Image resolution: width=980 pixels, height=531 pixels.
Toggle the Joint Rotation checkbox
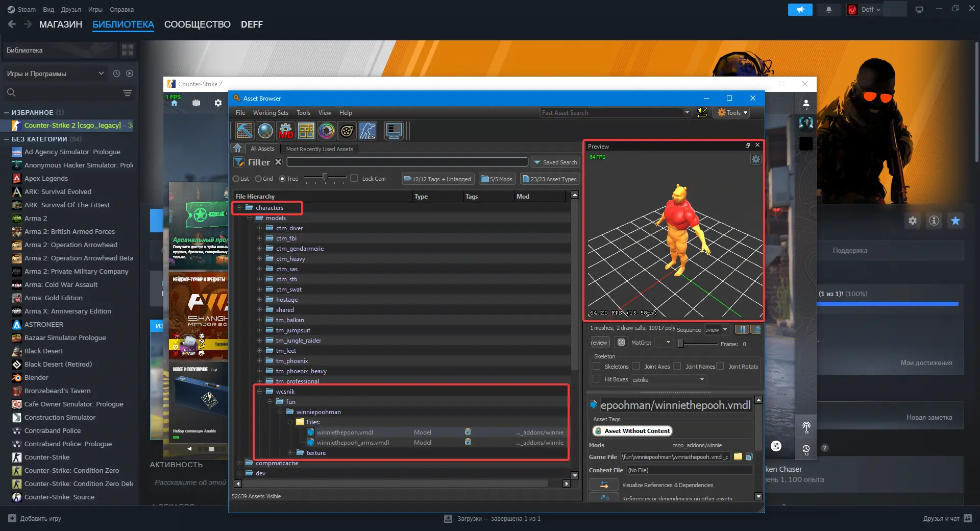(x=720, y=366)
